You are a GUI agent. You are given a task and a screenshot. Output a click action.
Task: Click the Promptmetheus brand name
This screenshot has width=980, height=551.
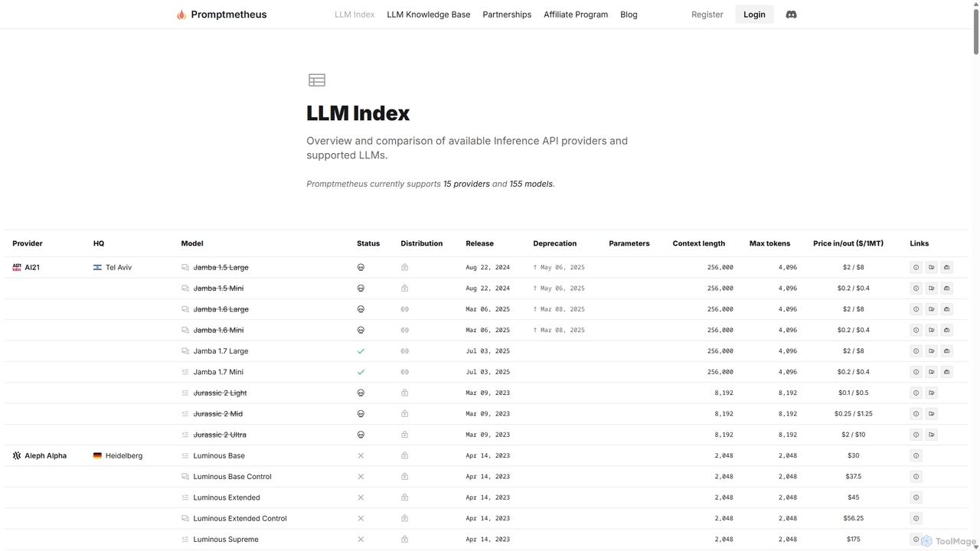pos(229,15)
